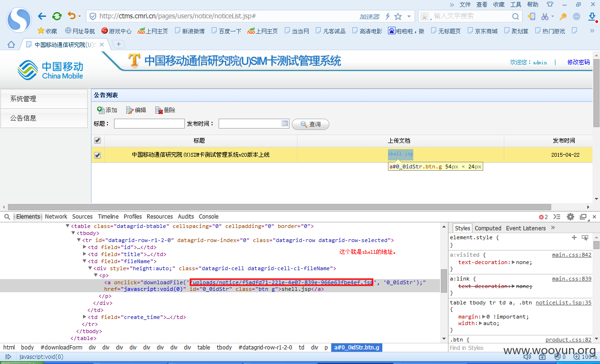Click the bookmark star in address bar
Viewport: 600px width, 364px height.
pos(398,16)
